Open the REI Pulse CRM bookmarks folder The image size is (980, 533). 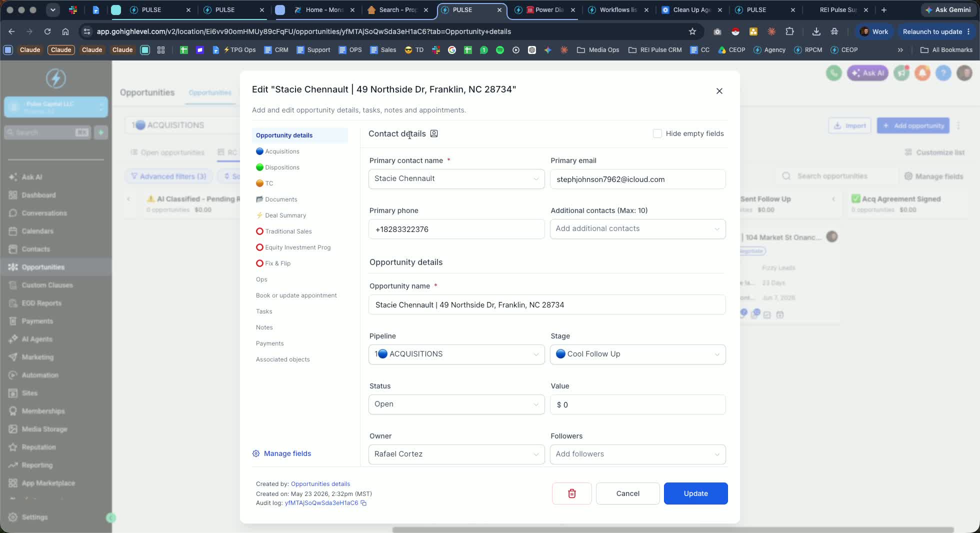tap(655, 50)
